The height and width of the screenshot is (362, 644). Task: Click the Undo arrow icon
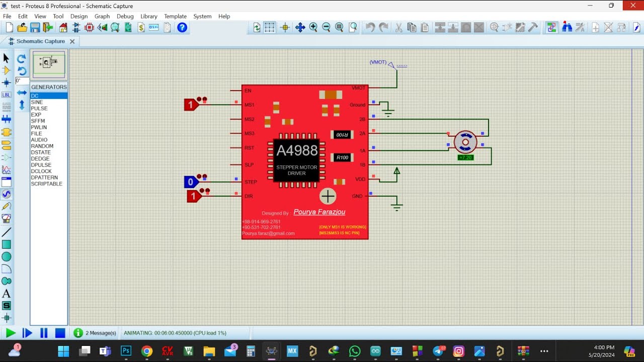click(x=370, y=28)
